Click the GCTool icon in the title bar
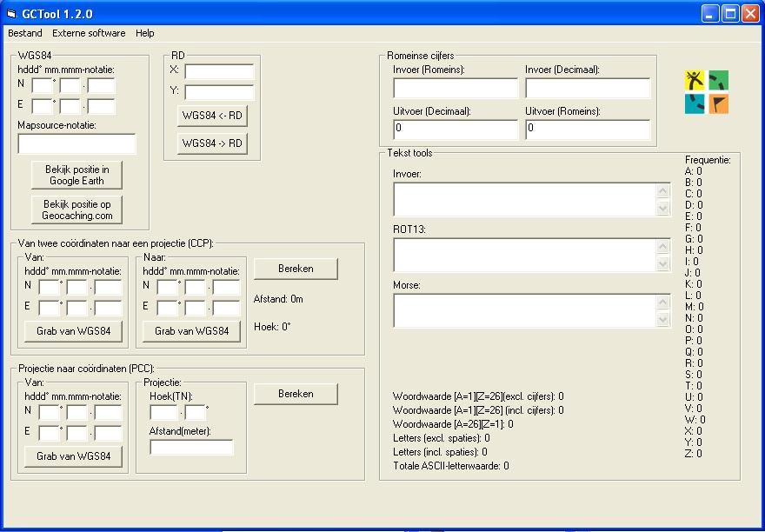765x532 pixels. pyautogui.click(x=13, y=13)
